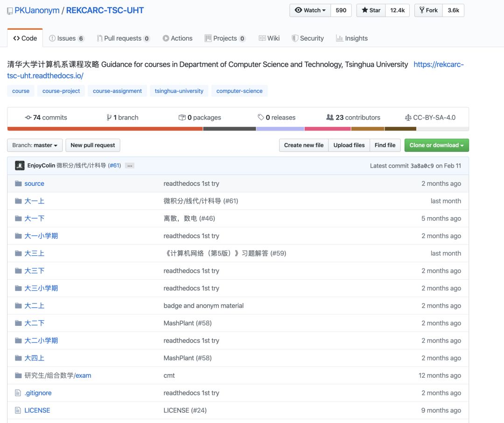Open commit message 'badge and anonym material'
The height and width of the screenshot is (423, 504).
[203, 306]
